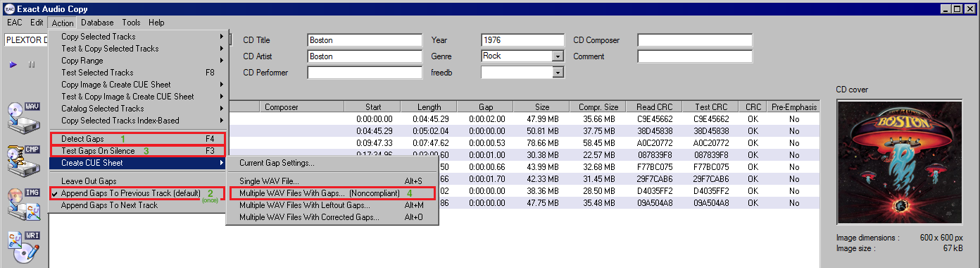Click the Comment field
Viewport: 980px width, 268px height.
(695, 56)
